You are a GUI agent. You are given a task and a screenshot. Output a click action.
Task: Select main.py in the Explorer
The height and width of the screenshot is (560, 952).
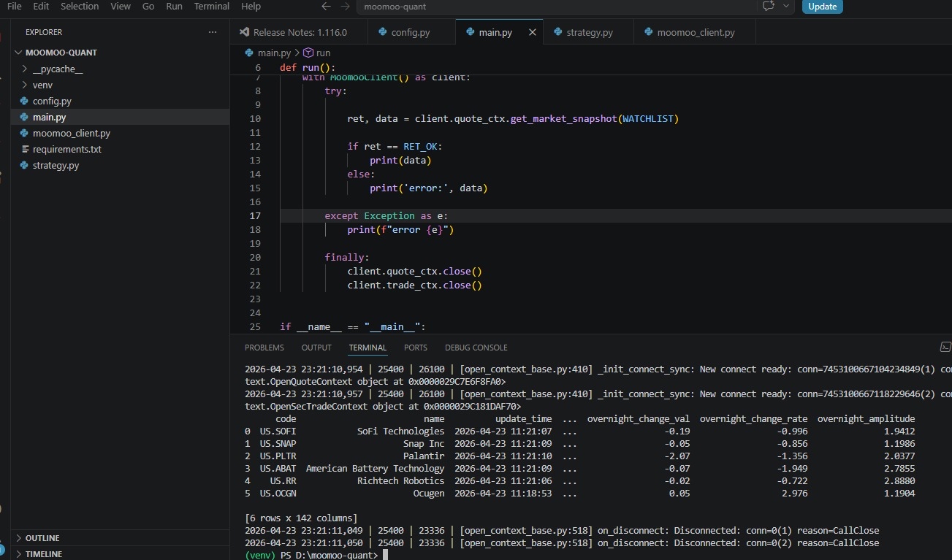(49, 118)
